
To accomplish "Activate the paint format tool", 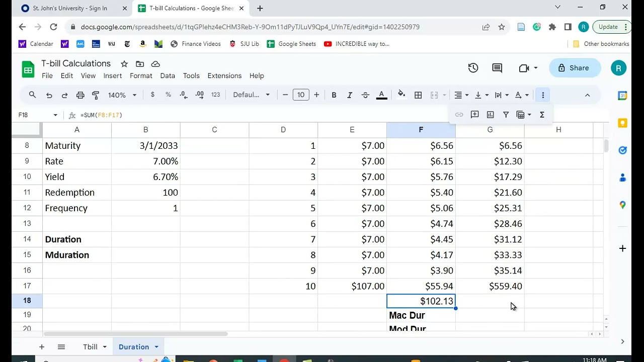I will click(96, 95).
